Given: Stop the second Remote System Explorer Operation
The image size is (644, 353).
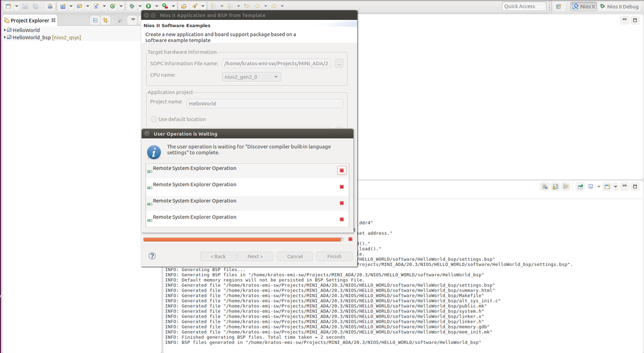Looking at the screenshot, I should pos(342,187).
